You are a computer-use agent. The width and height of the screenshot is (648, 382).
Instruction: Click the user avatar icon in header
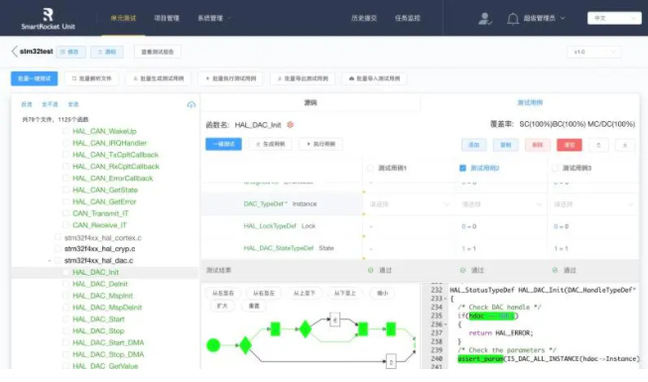click(x=485, y=19)
